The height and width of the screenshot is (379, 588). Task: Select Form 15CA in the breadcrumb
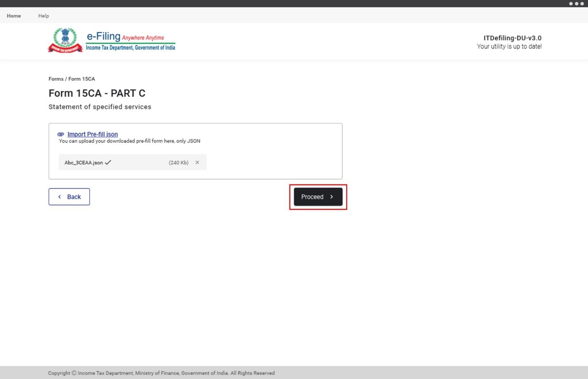[82, 79]
